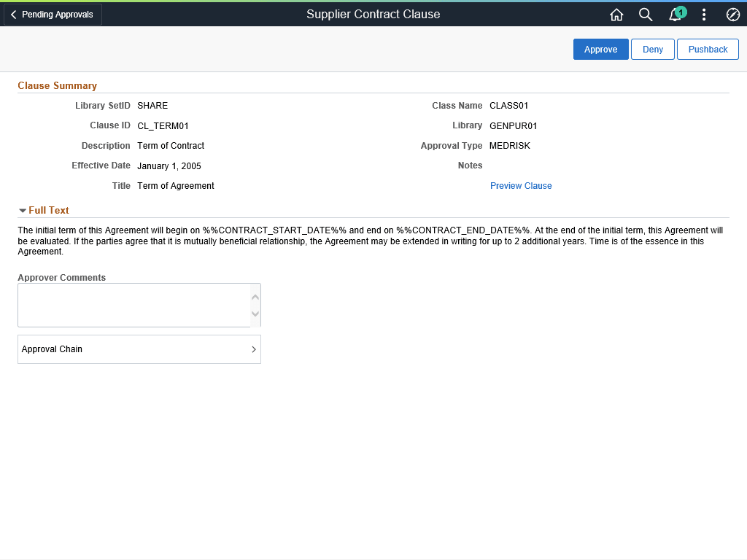Click the back arrow chevron in the banner
The width and height of the screenshot is (747, 560).
tap(12, 14)
